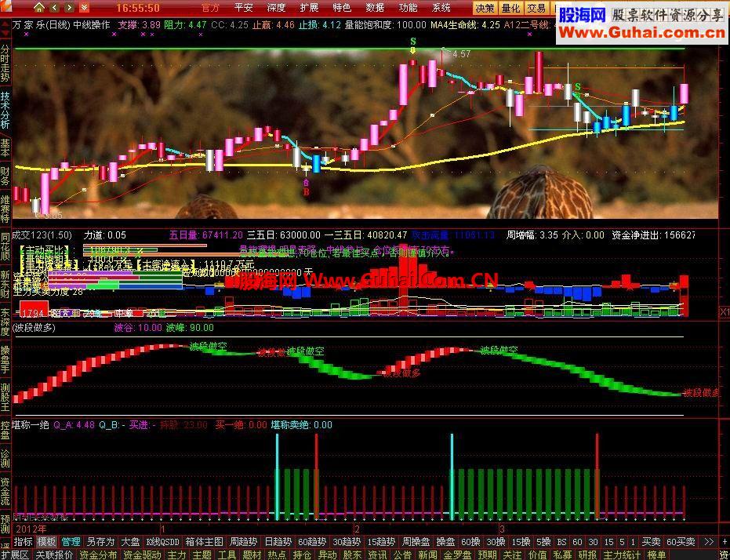Viewport: 730px width, 560px height.
Task: Click the 支撑: 3.89 value
Action: 140,24
